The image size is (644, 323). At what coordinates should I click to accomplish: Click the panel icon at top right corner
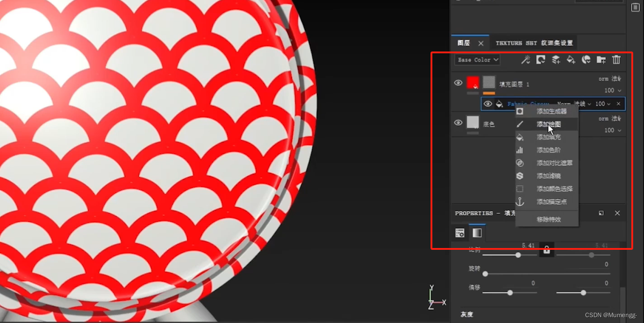click(635, 6)
